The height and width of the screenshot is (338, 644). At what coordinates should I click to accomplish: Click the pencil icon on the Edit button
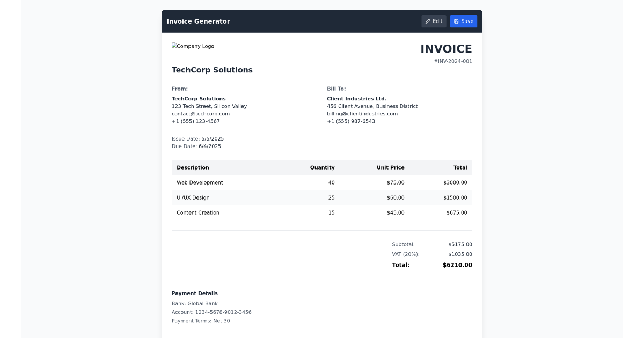coord(427,21)
